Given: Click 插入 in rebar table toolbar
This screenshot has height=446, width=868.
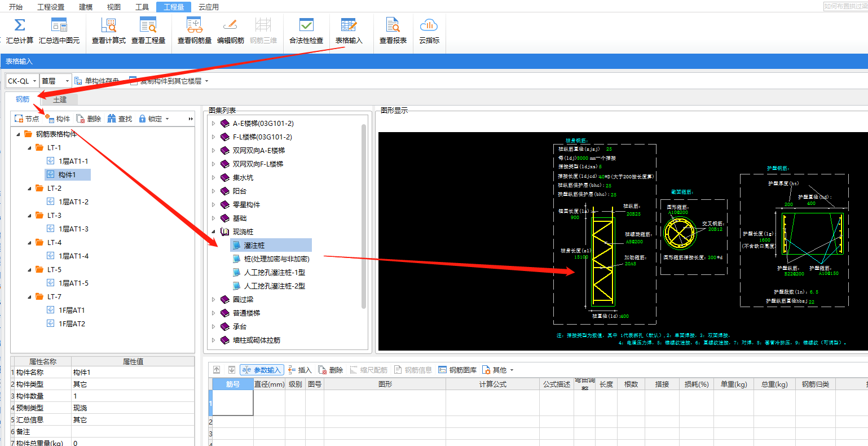Looking at the screenshot, I should coord(300,370).
